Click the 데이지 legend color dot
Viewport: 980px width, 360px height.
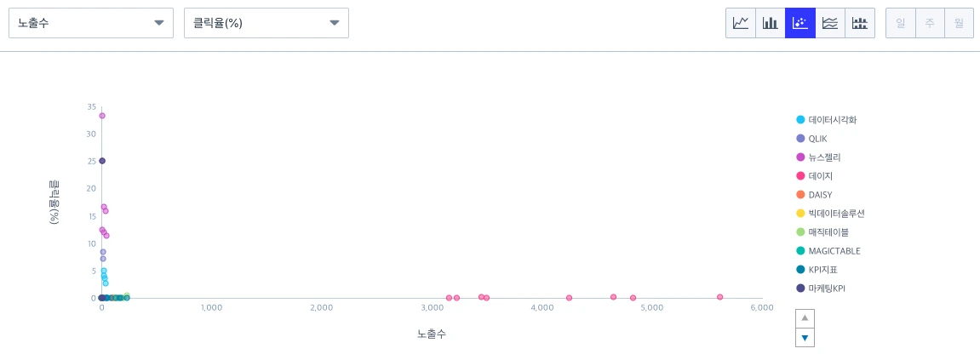800,175
